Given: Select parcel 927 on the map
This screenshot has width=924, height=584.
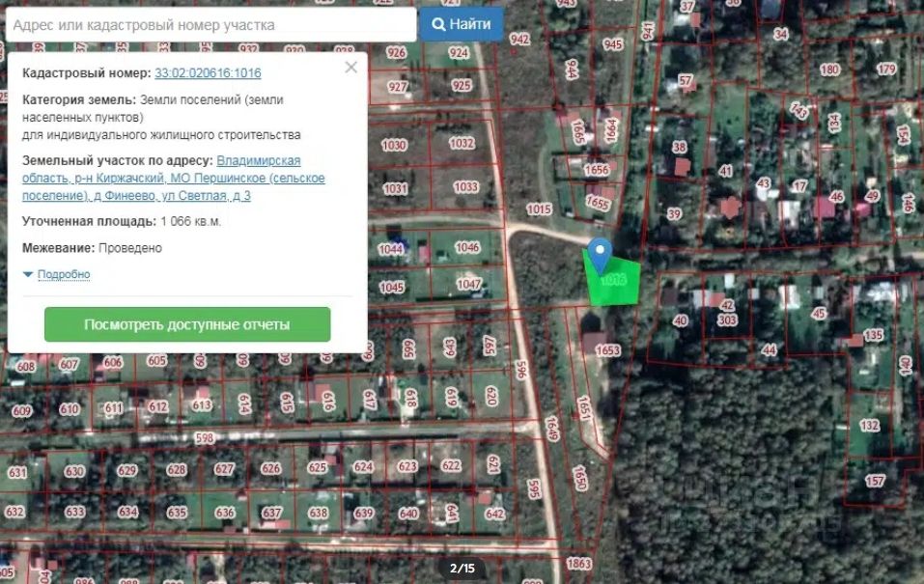Looking at the screenshot, I should 397,87.
